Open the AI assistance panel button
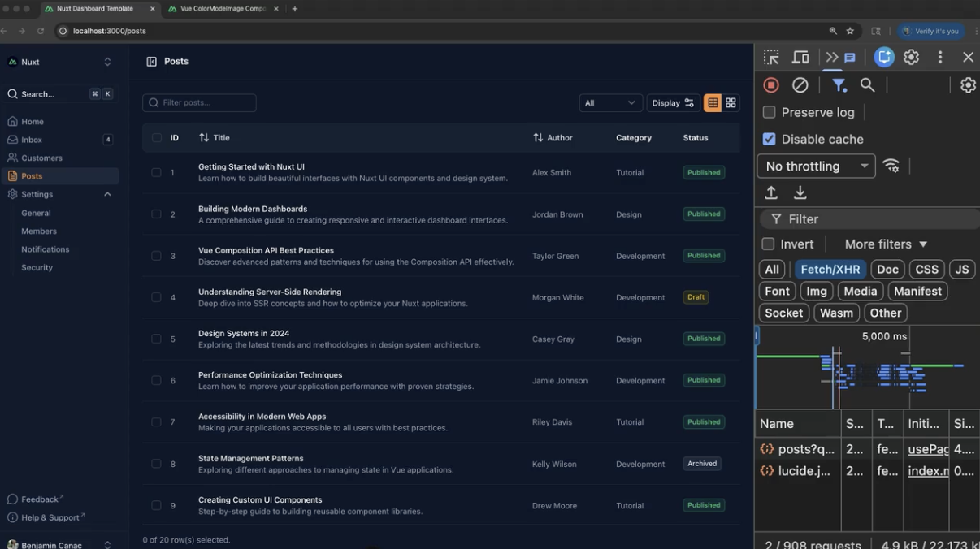 [x=884, y=57]
